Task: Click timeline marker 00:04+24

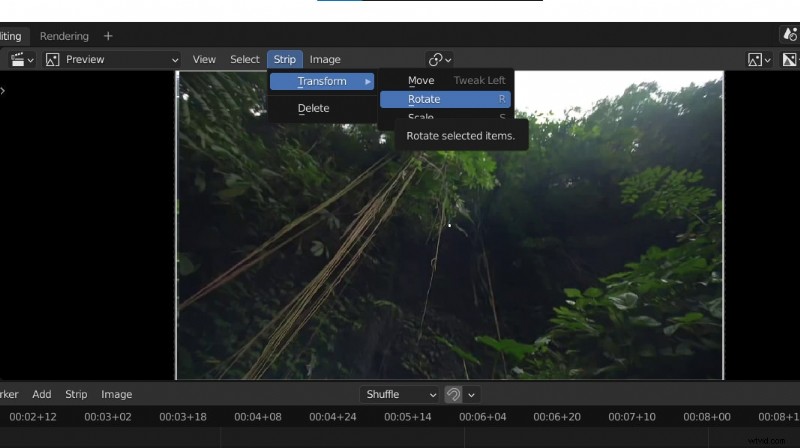Action: [333, 417]
